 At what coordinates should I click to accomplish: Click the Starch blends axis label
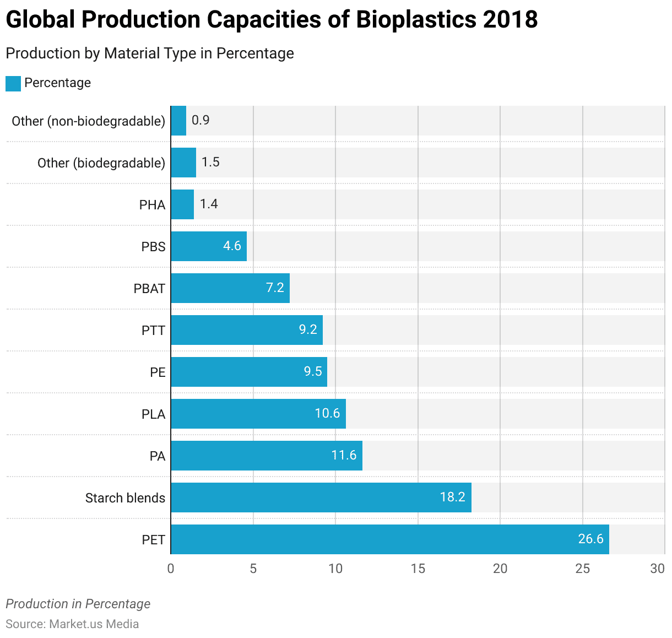125,498
